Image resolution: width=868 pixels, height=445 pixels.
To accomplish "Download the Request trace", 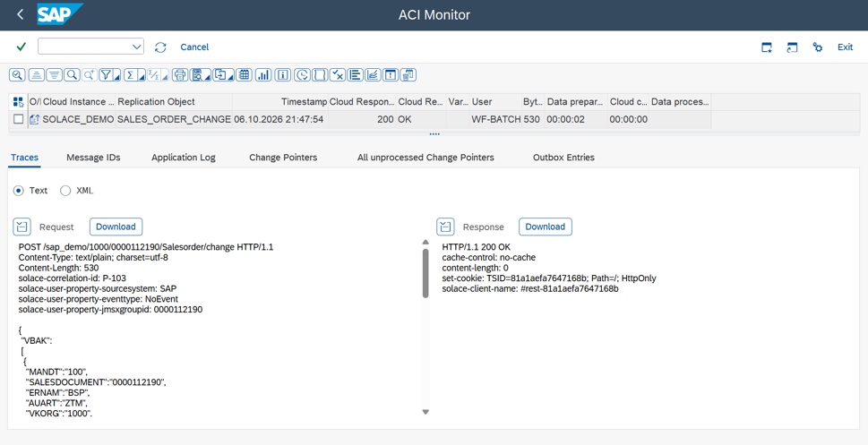I will point(116,227).
